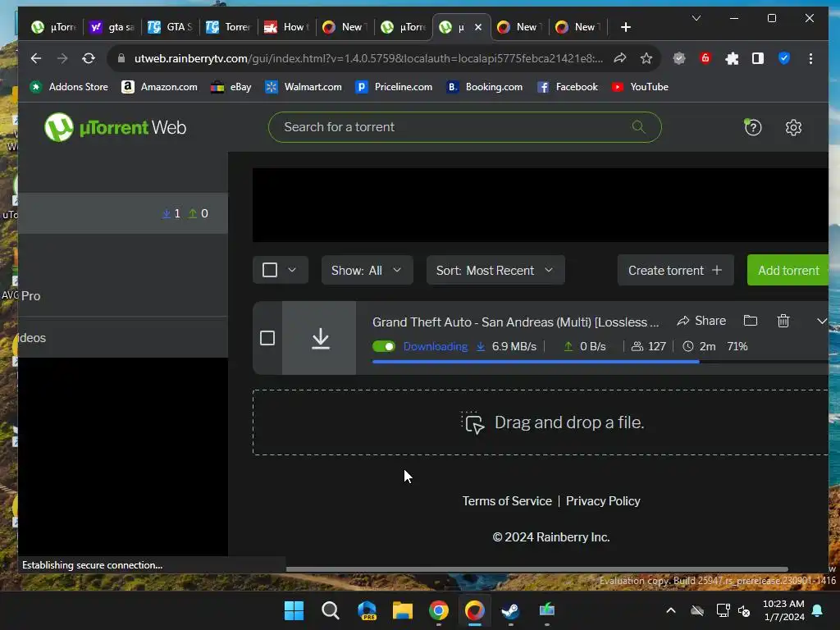840x630 pixels.
Task: Open the Facebook bookmark
Action: click(x=568, y=87)
